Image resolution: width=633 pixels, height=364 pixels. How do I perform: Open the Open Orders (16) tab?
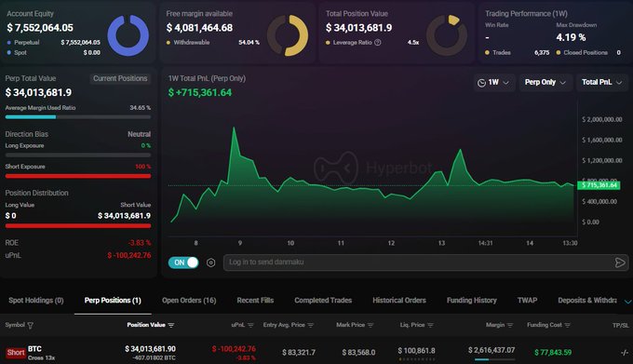tap(189, 301)
